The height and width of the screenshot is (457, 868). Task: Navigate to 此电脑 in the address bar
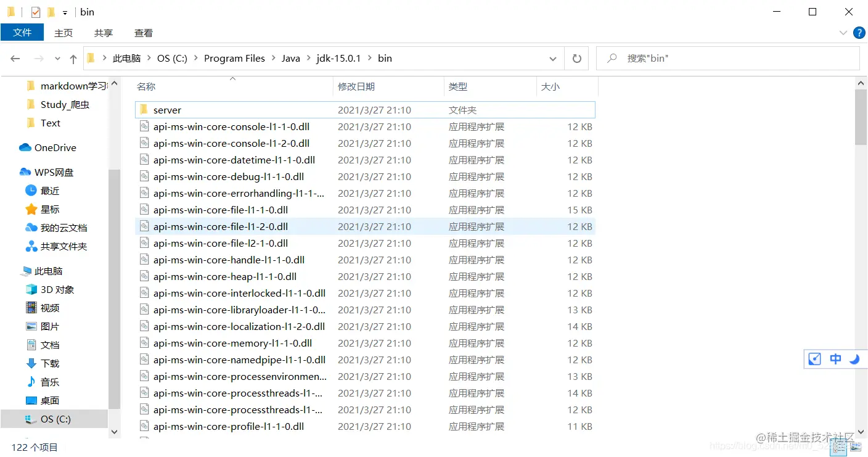click(127, 59)
